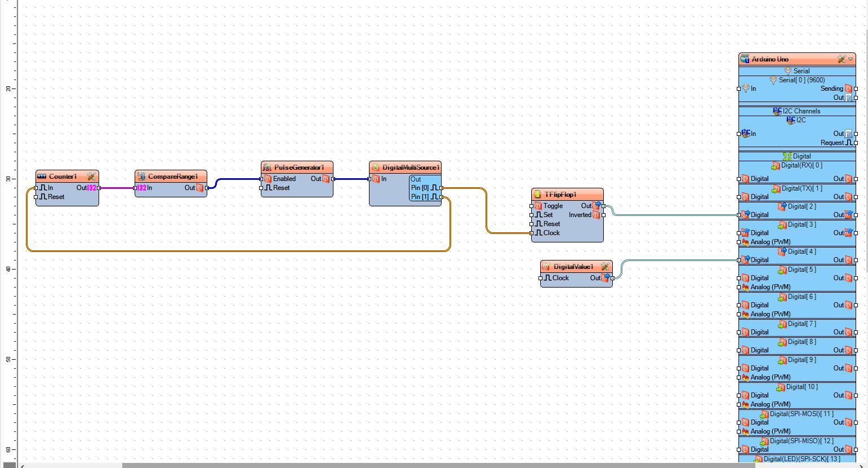Viewport: 868px width, 468px height.
Task: Click PulseGenerator1 Out pin
Action: point(333,179)
